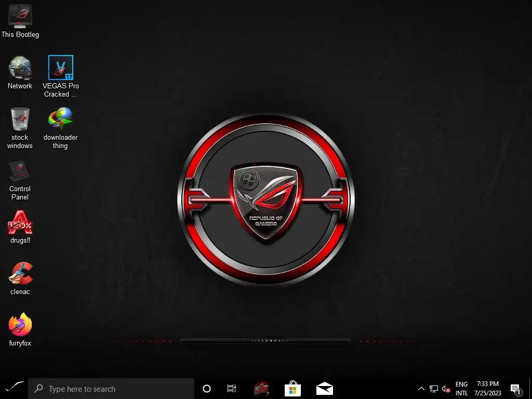Select the clenac cleaner shortcut
The image size is (532, 399).
[x=20, y=278]
